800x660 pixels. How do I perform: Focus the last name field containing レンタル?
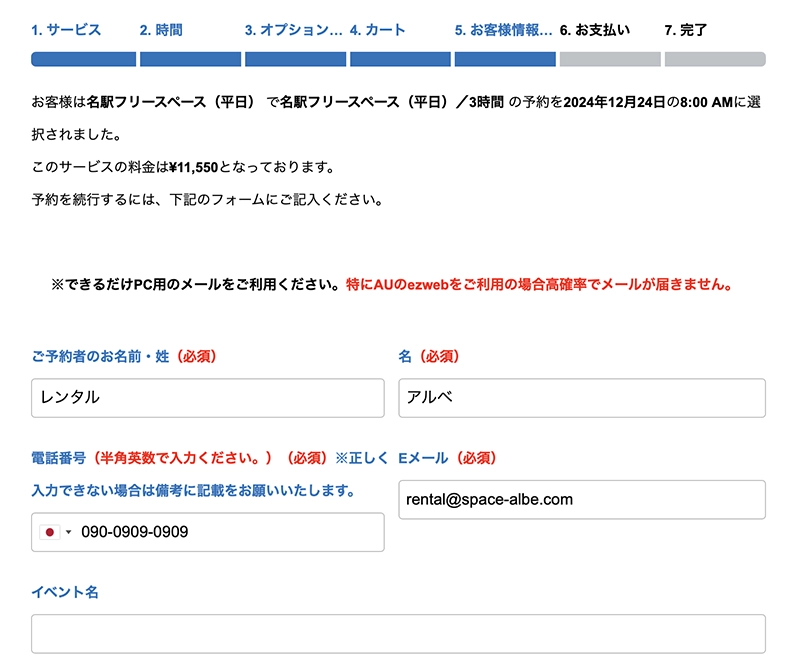tap(208, 397)
